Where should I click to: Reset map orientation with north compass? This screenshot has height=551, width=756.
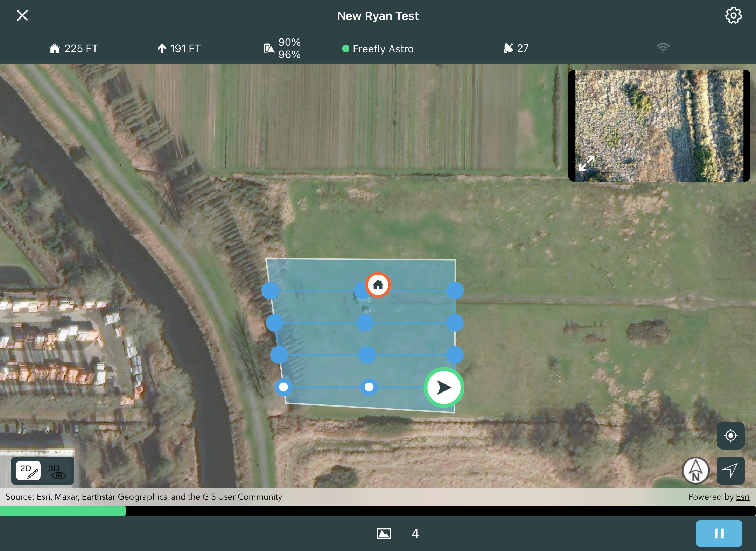click(x=695, y=471)
